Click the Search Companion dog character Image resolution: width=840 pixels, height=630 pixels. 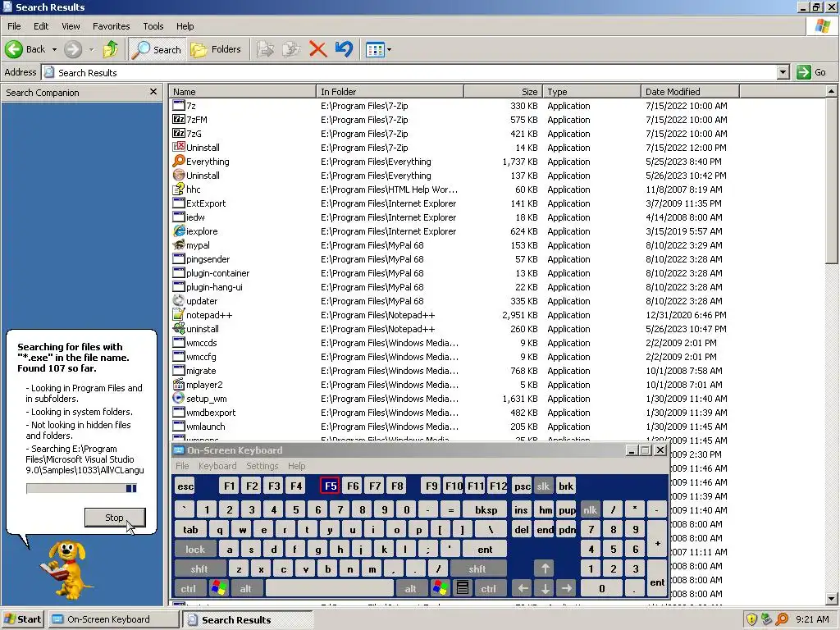pyautogui.click(x=66, y=569)
